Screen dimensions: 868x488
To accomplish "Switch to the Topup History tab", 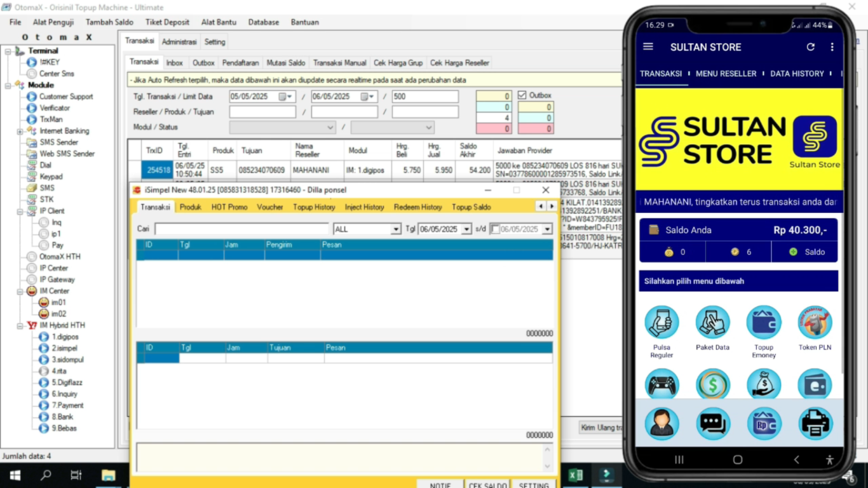I will (x=314, y=207).
